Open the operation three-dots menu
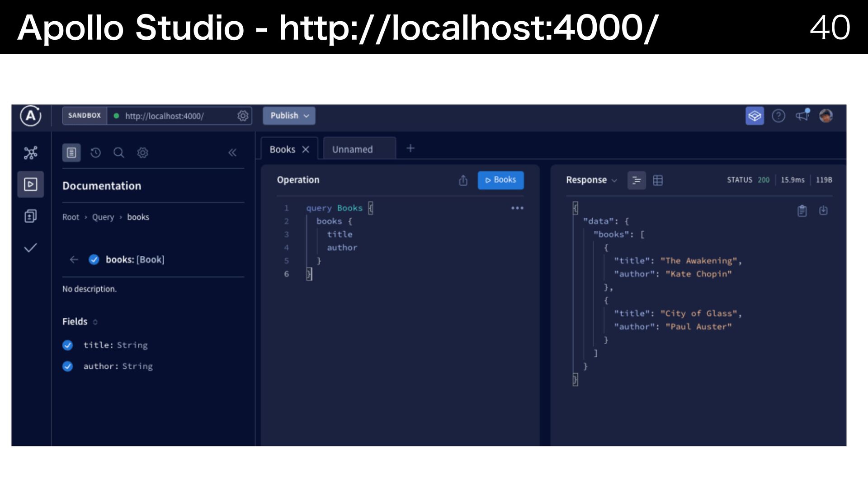The height and width of the screenshot is (488, 868). [517, 208]
